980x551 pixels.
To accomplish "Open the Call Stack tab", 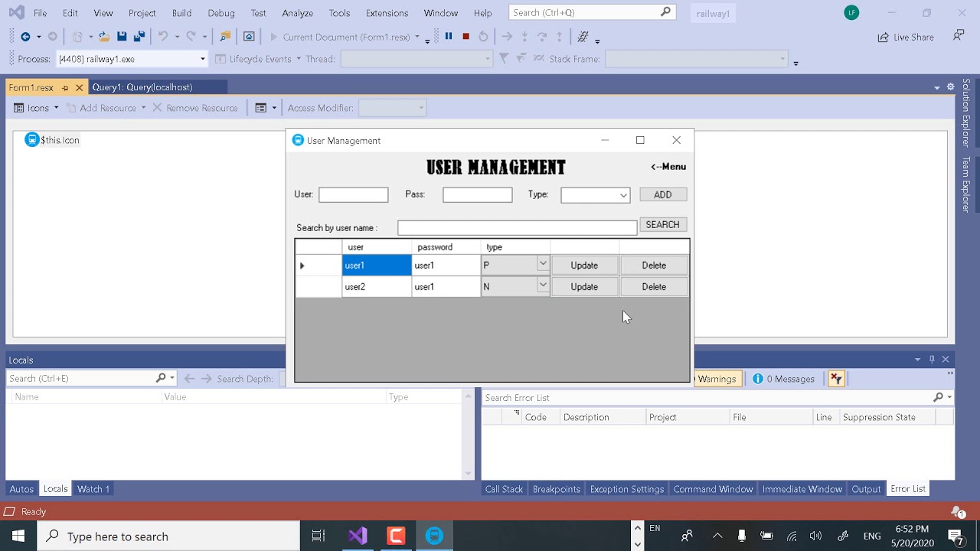I will click(504, 489).
